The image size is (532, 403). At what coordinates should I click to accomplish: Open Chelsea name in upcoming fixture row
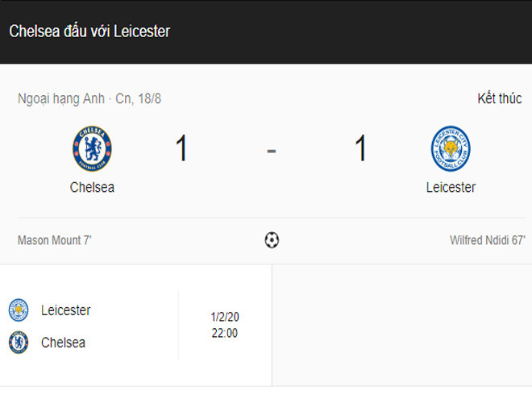(x=63, y=343)
